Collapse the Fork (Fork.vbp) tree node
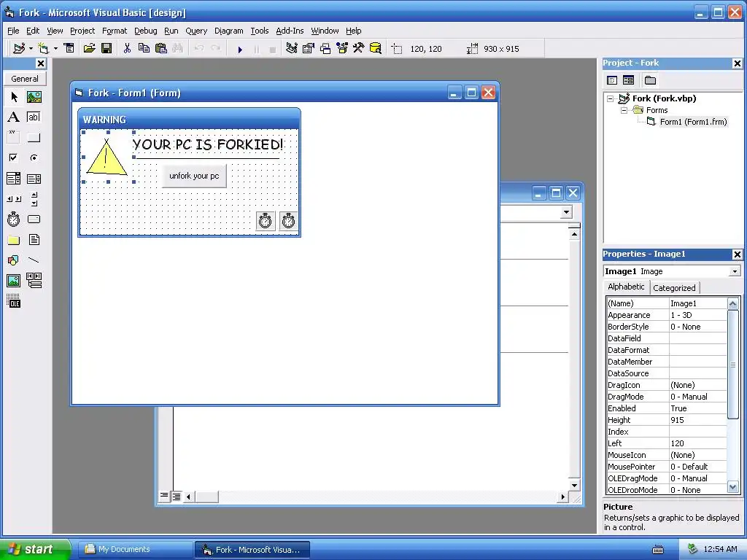Image resolution: width=747 pixels, height=560 pixels. pos(611,98)
